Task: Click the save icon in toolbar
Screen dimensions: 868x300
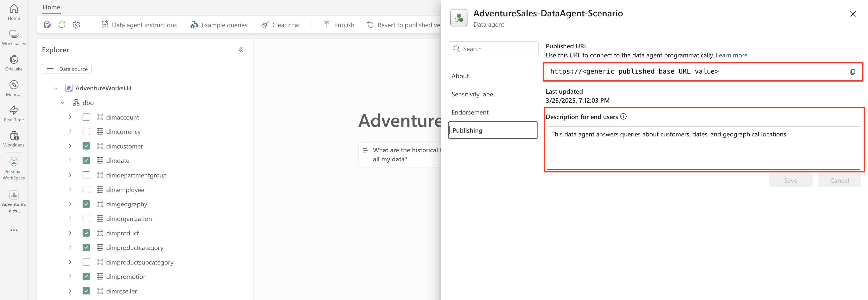Action: pos(48,25)
